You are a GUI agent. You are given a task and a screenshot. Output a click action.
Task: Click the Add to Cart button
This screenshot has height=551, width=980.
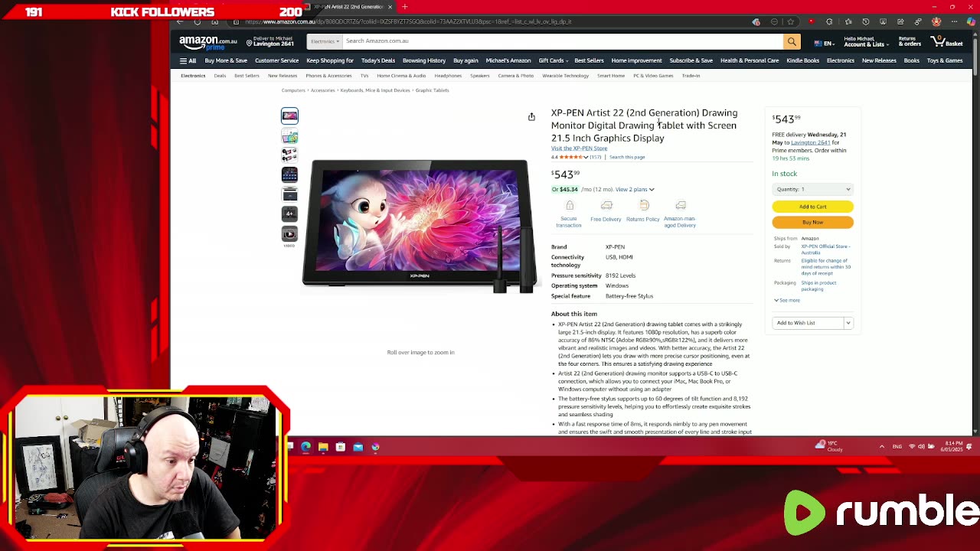[812, 207]
